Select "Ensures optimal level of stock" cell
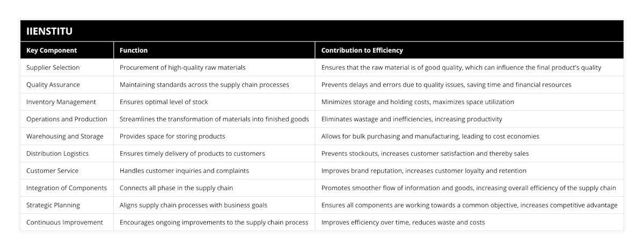This screenshot has height=251, width=644. tap(164, 102)
